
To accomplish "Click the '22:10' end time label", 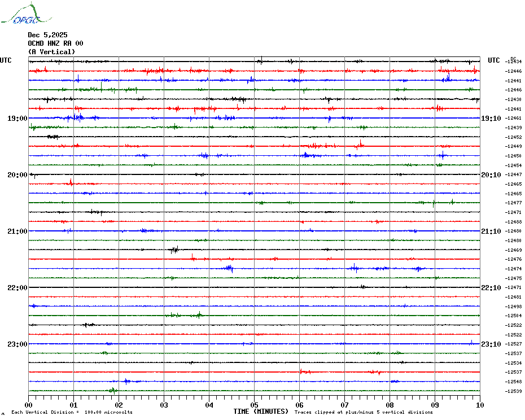I will point(491,288).
